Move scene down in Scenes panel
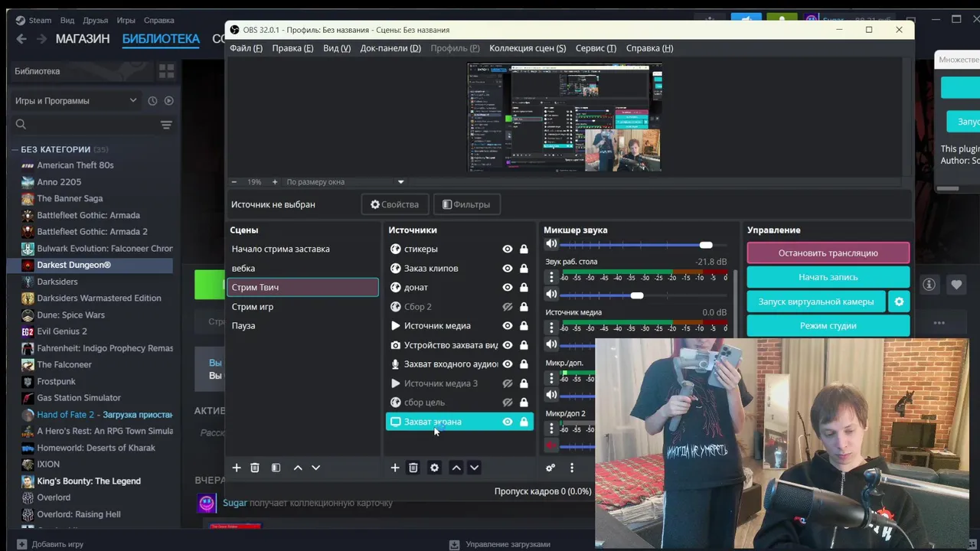The height and width of the screenshot is (551, 980). (x=315, y=468)
